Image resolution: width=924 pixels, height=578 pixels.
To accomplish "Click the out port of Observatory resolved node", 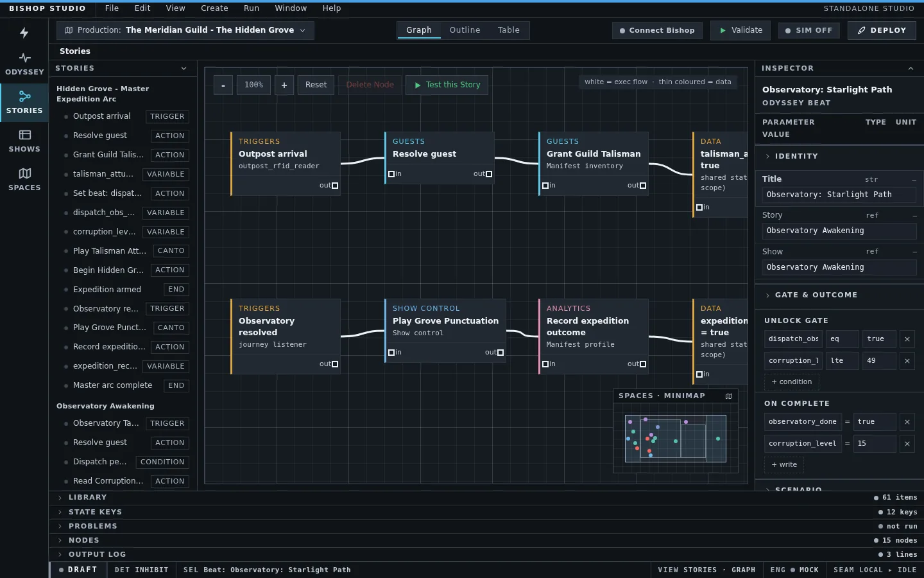I will tap(335, 364).
